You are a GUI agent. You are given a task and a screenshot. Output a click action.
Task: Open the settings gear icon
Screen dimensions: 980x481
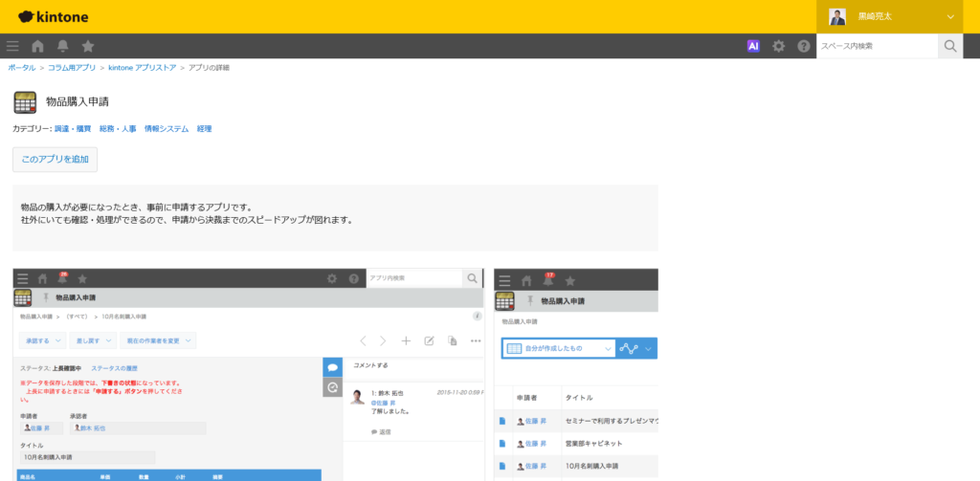778,46
